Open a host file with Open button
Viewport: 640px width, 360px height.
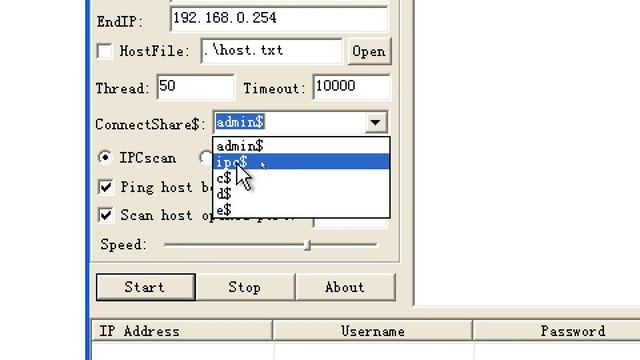tap(369, 51)
